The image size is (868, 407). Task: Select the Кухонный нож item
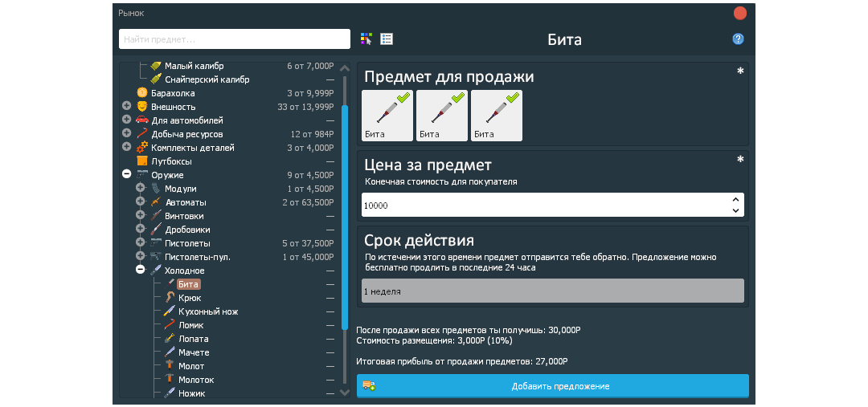(207, 311)
